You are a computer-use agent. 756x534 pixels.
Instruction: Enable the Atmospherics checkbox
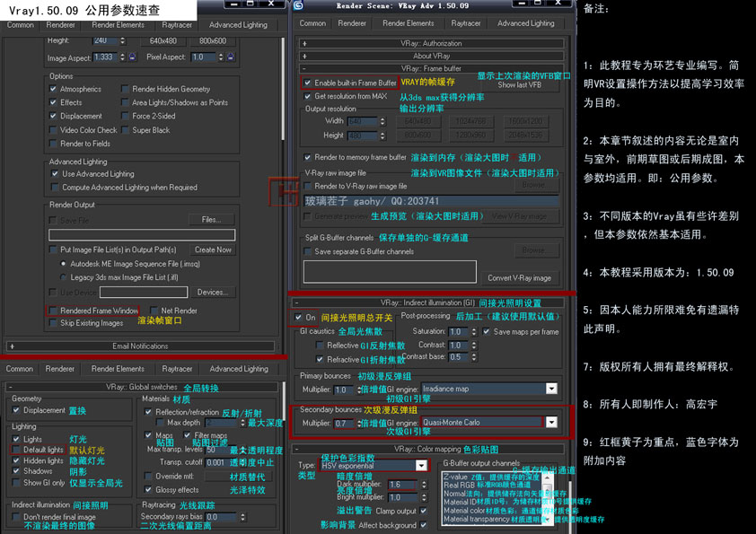point(53,89)
